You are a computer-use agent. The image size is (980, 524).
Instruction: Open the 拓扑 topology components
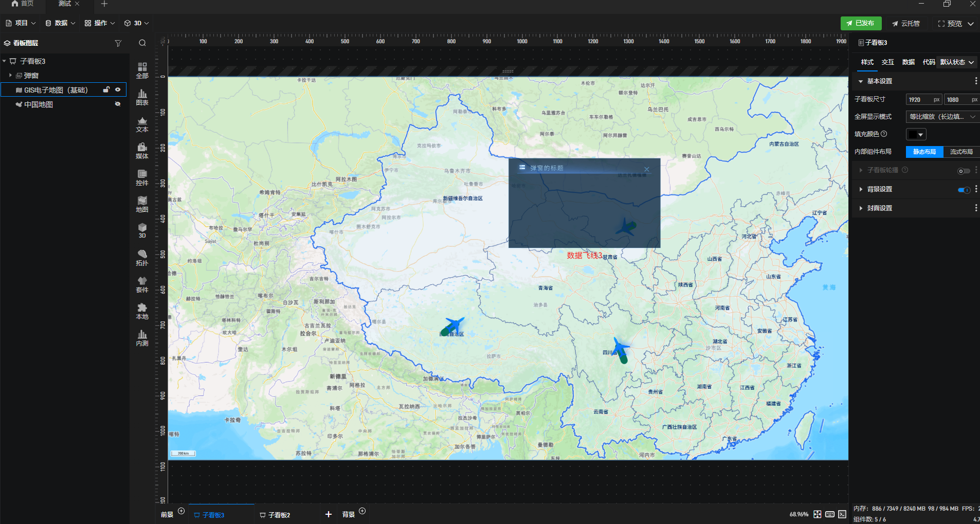142,258
